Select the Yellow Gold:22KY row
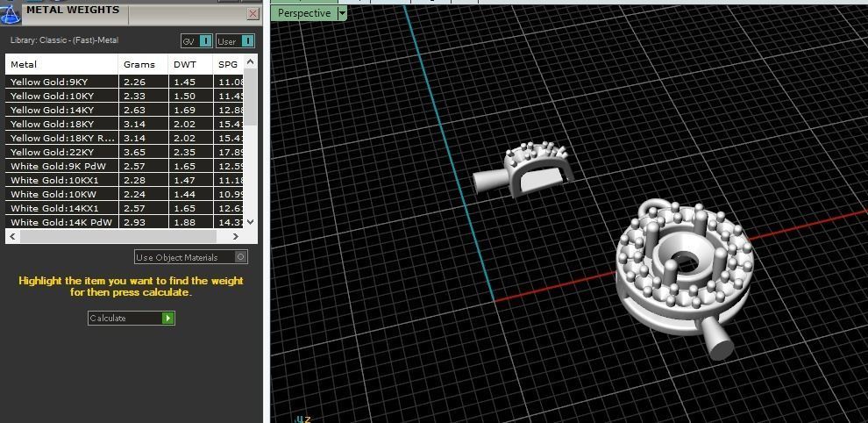Screen dimensions: 868x423 point(125,152)
